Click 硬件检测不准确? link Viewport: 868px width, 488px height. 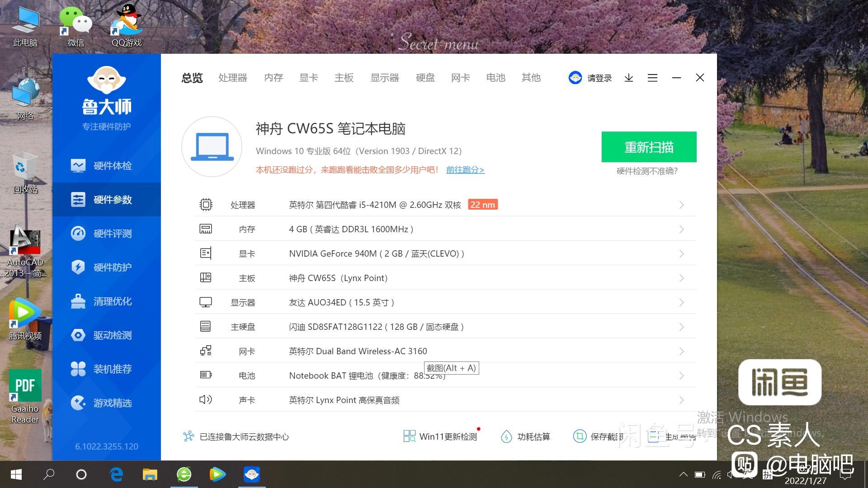coord(647,171)
